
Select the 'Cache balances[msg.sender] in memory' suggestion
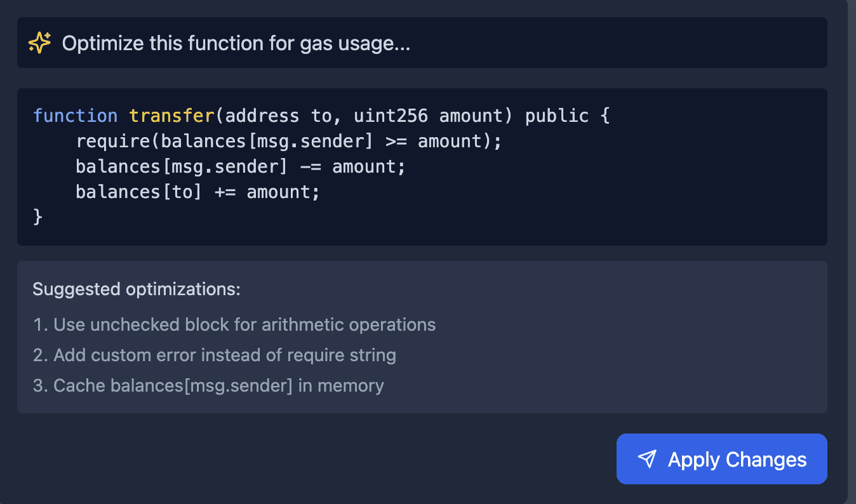tap(208, 385)
